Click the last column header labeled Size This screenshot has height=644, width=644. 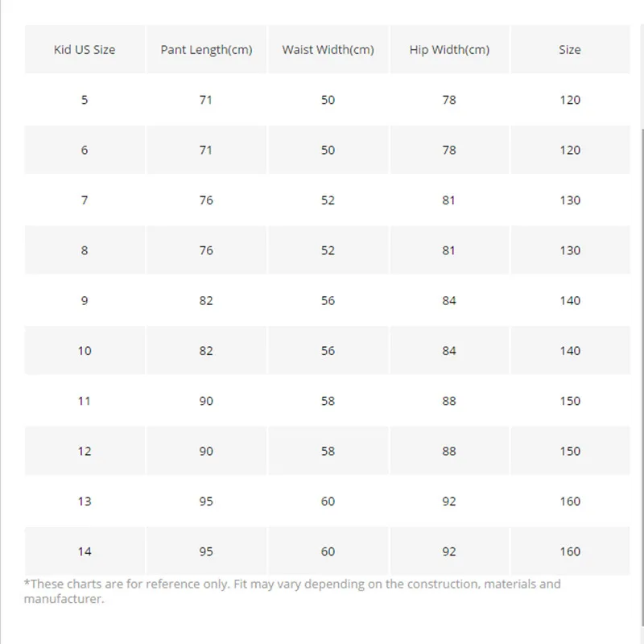(x=570, y=50)
